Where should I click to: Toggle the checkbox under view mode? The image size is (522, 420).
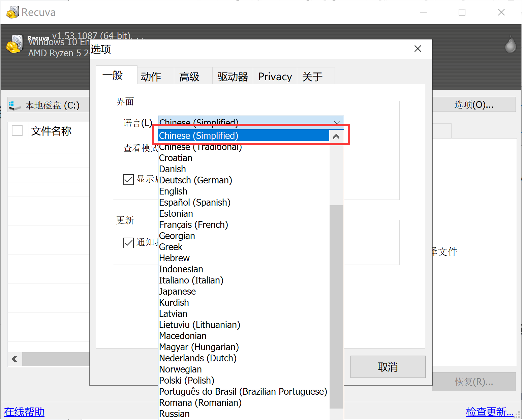(128, 179)
